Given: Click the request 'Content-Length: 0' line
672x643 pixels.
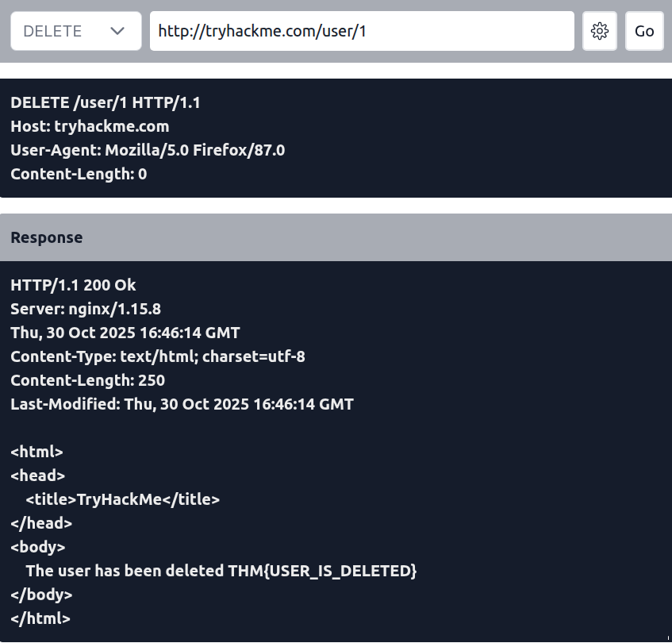Looking at the screenshot, I should [x=79, y=174].
